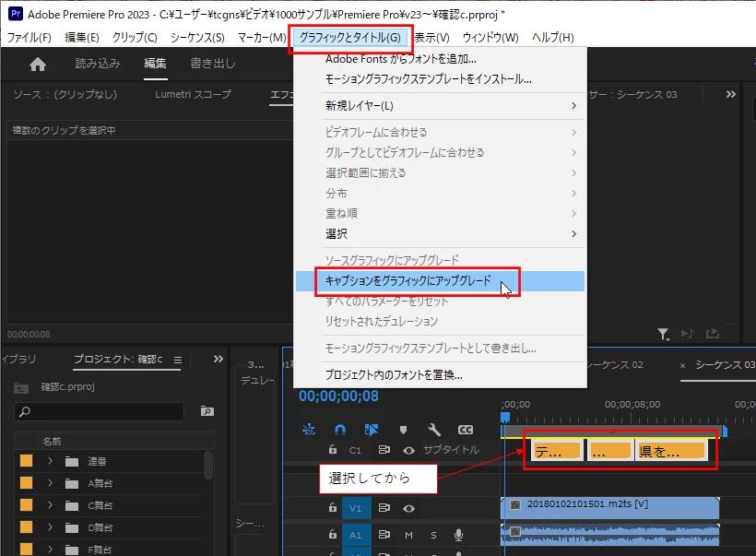Open the timeline wrench settings icon
This screenshot has width=756, height=556.
(433, 429)
